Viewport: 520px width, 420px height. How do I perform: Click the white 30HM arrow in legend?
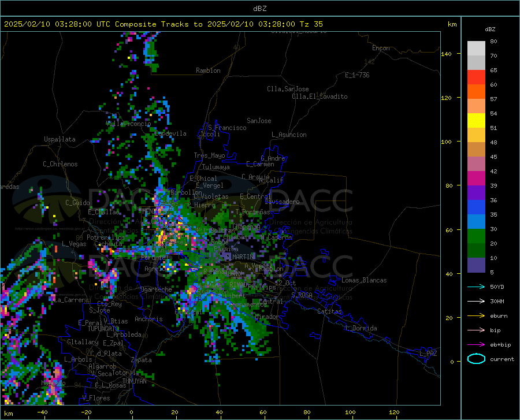[x=476, y=302]
